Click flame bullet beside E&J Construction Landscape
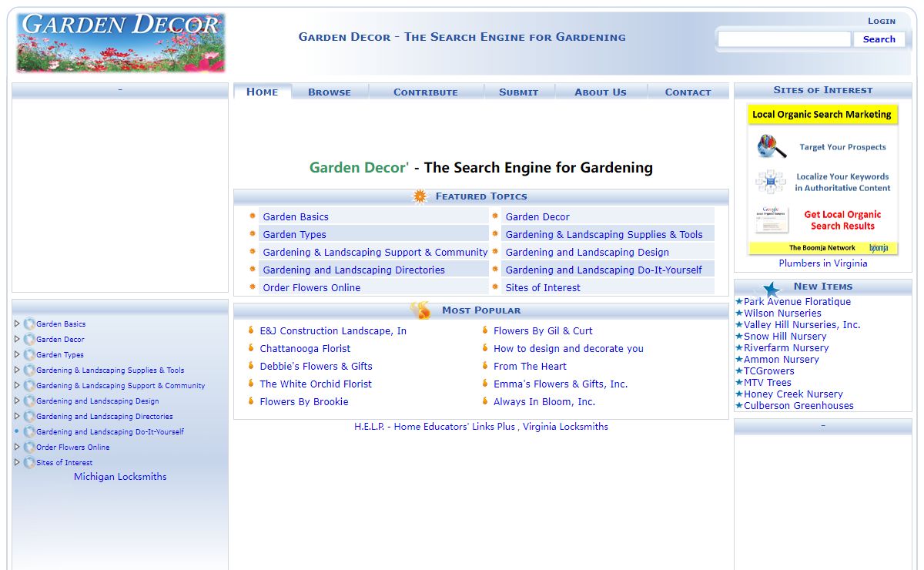This screenshot has height=570, width=924. 251,330
